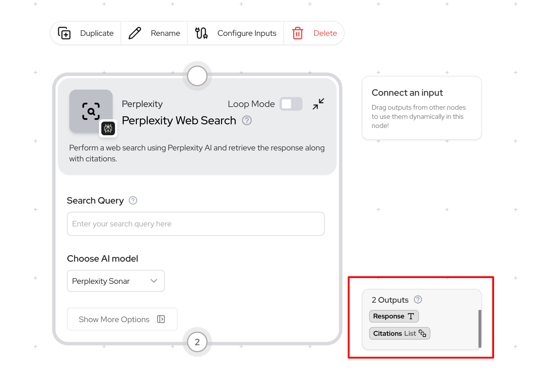Click the Citations List output chip
This screenshot has width=547, height=392.
click(400, 333)
